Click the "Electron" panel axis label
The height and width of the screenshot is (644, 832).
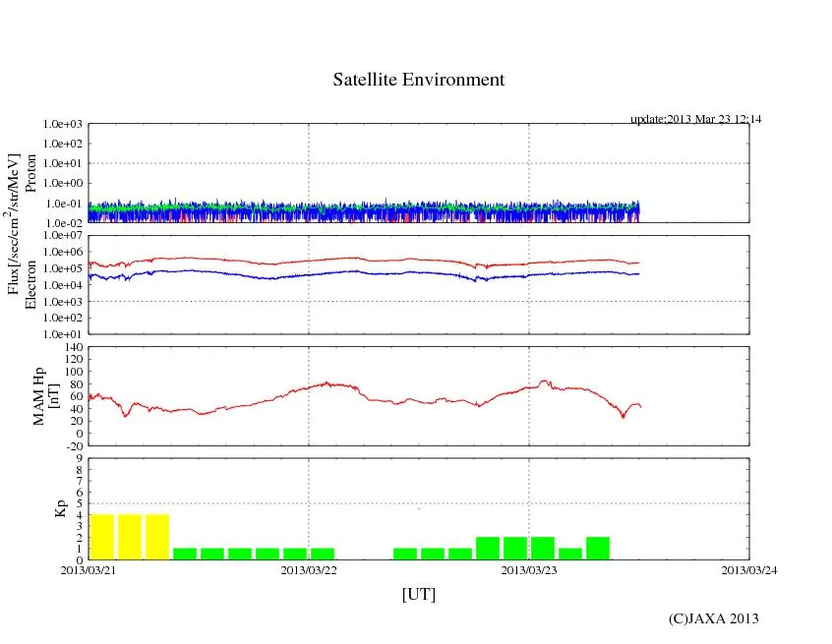point(30,284)
